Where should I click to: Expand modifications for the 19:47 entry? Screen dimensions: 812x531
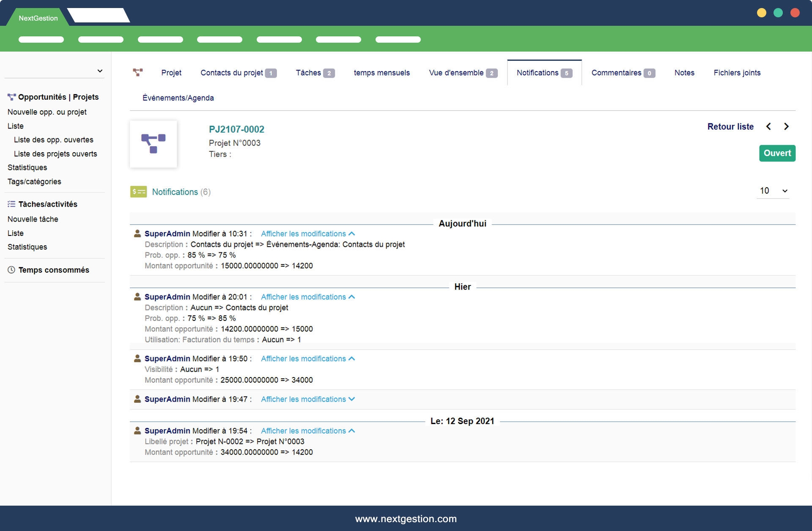[x=307, y=399]
